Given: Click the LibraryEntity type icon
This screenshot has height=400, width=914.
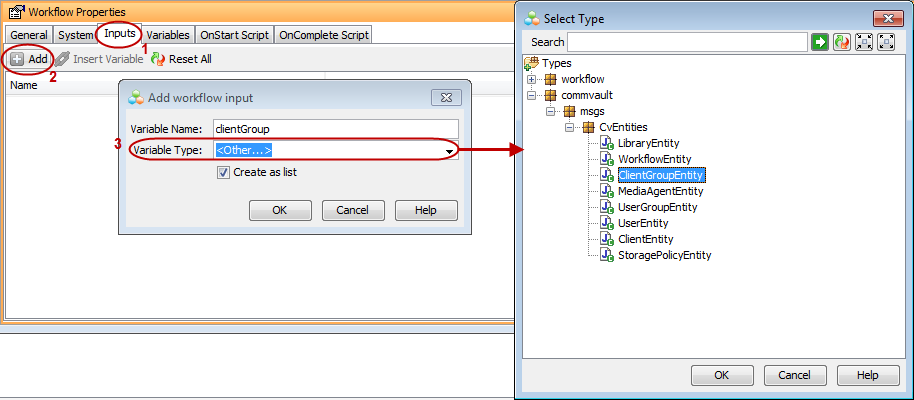Looking at the screenshot, I should tap(607, 143).
